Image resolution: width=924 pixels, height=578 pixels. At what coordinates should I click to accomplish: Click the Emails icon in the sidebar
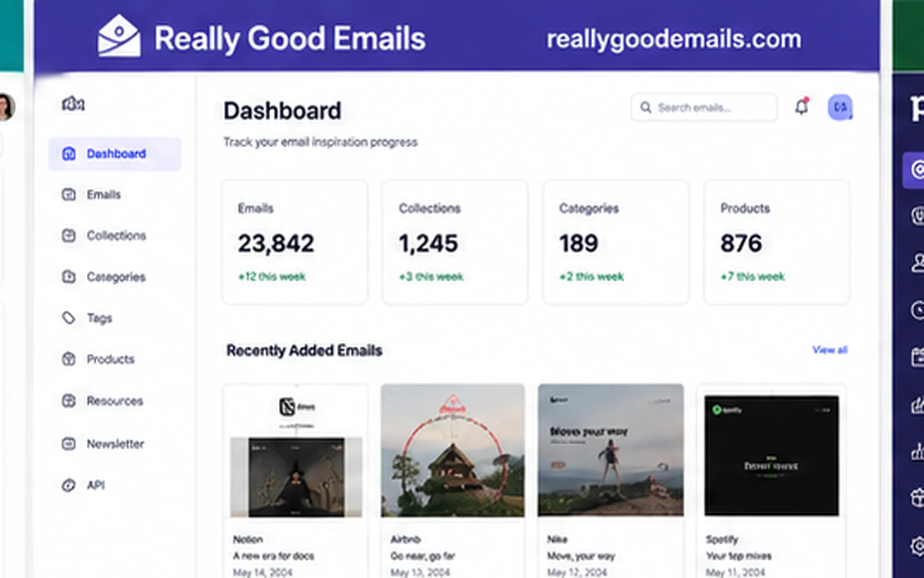click(x=69, y=195)
